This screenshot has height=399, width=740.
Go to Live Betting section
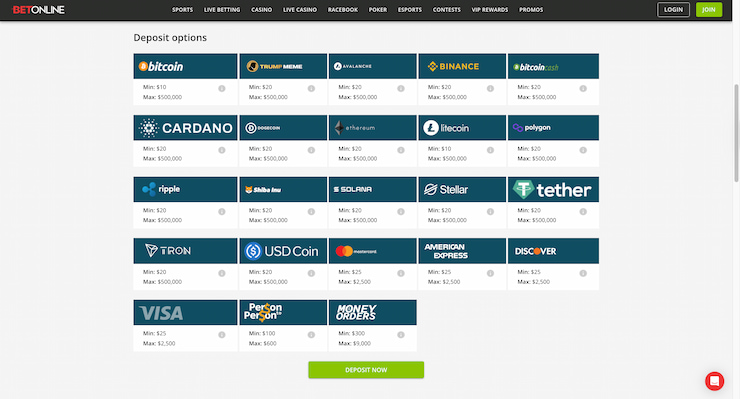[222, 9]
